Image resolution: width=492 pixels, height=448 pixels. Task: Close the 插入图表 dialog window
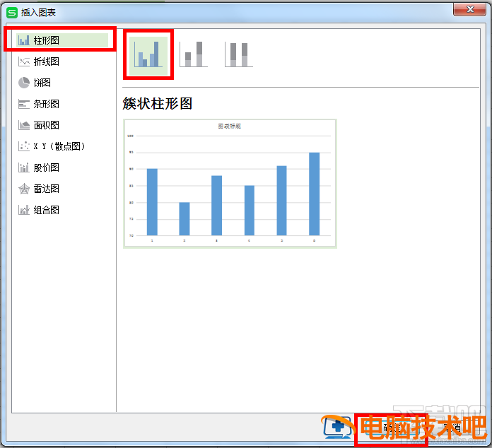469,9
